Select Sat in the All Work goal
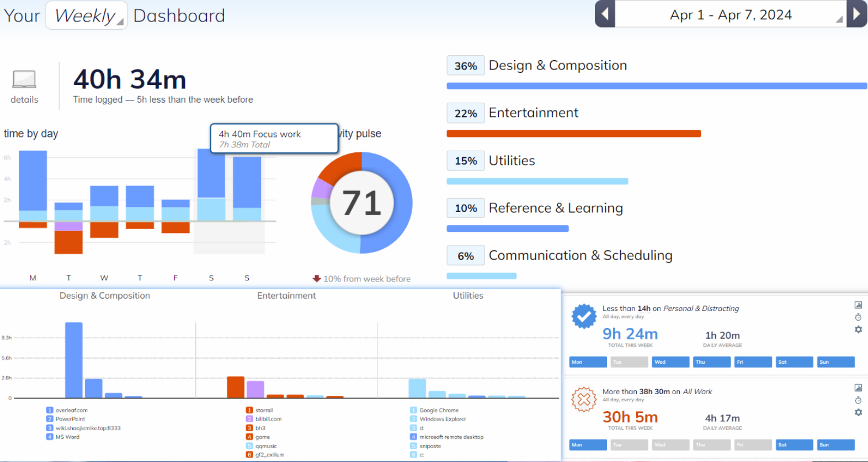 (x=794, y=445)
